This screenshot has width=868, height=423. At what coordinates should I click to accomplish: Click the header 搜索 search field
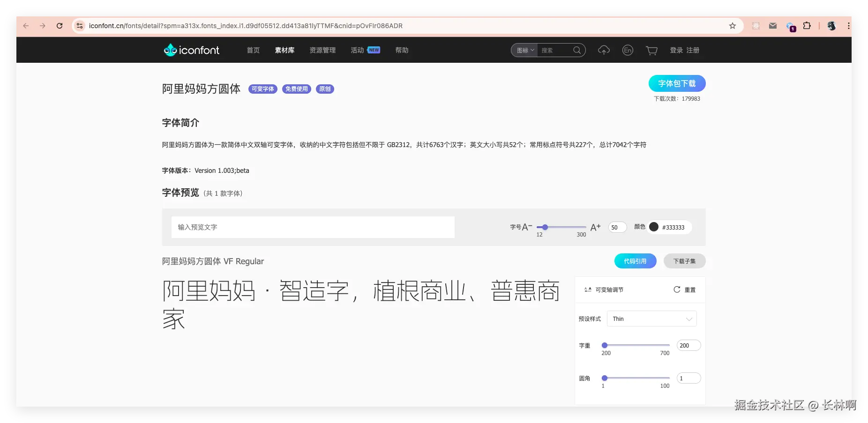[x=555, y=50]
